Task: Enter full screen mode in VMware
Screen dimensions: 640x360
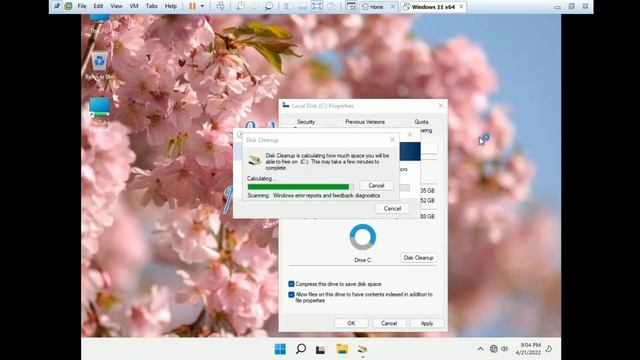Action: click(x=317, y=6)
